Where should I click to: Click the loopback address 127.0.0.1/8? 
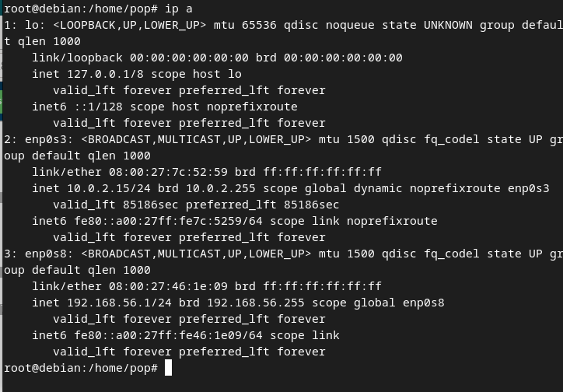tap(105, 74)
